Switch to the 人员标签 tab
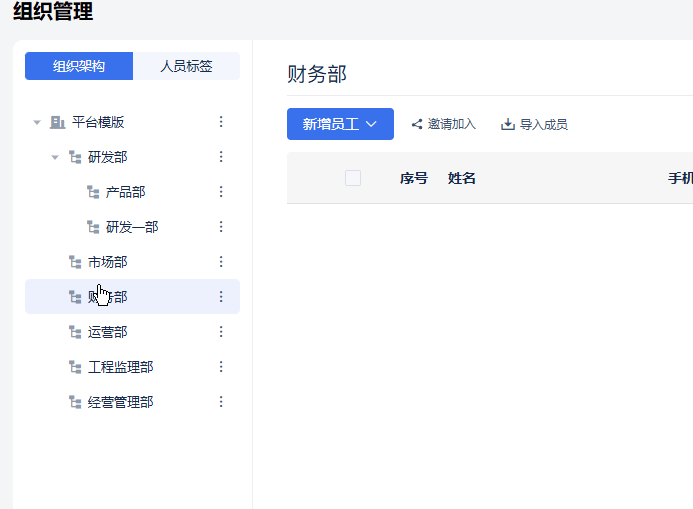The image size is (693, 509). (186, 66)
